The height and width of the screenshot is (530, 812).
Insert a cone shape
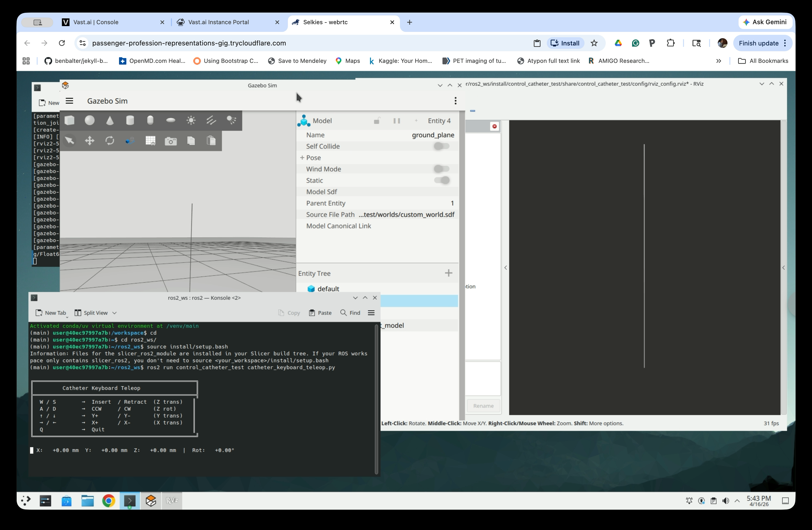click(x=110, y=120)
